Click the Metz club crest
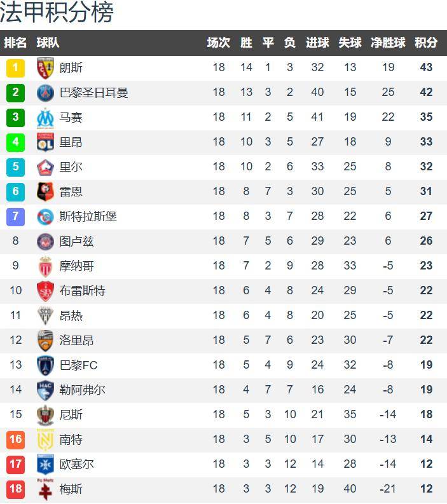This screenshot has width=447, height=504. coord(46,489)
